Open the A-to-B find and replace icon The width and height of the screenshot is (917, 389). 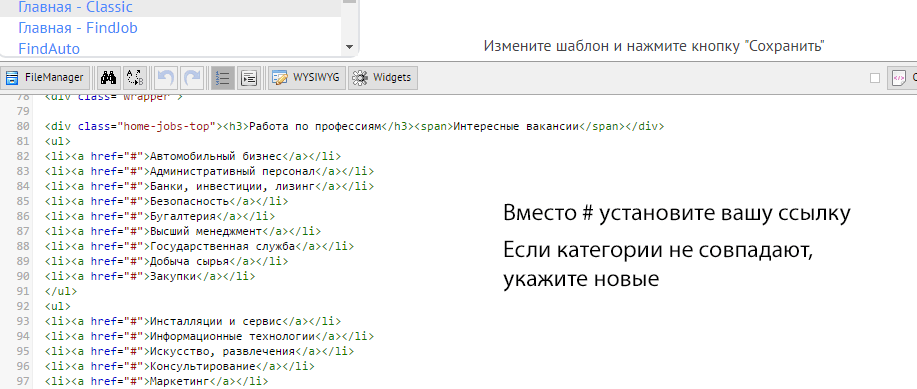pyautogui.click(x=135, y=77)
